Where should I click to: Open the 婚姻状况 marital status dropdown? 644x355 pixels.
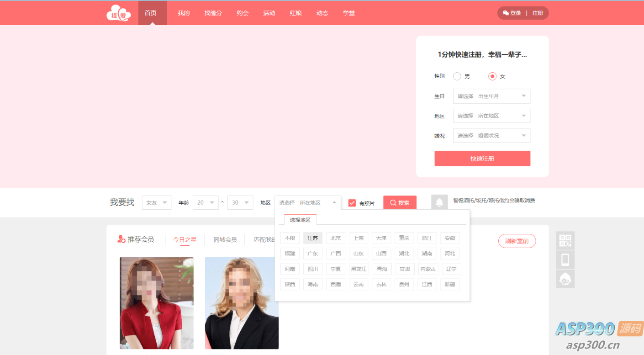[x=491, y=135]
